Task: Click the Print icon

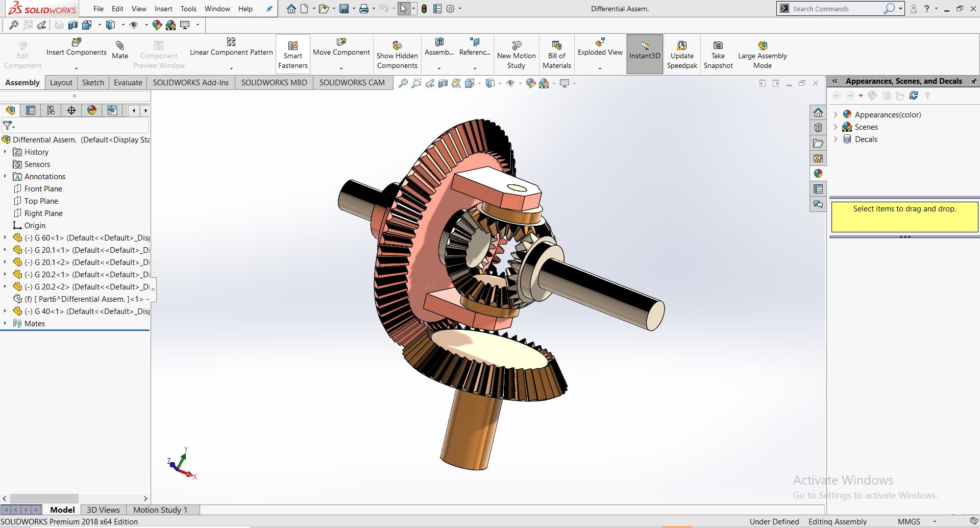Action: point(364,9)
